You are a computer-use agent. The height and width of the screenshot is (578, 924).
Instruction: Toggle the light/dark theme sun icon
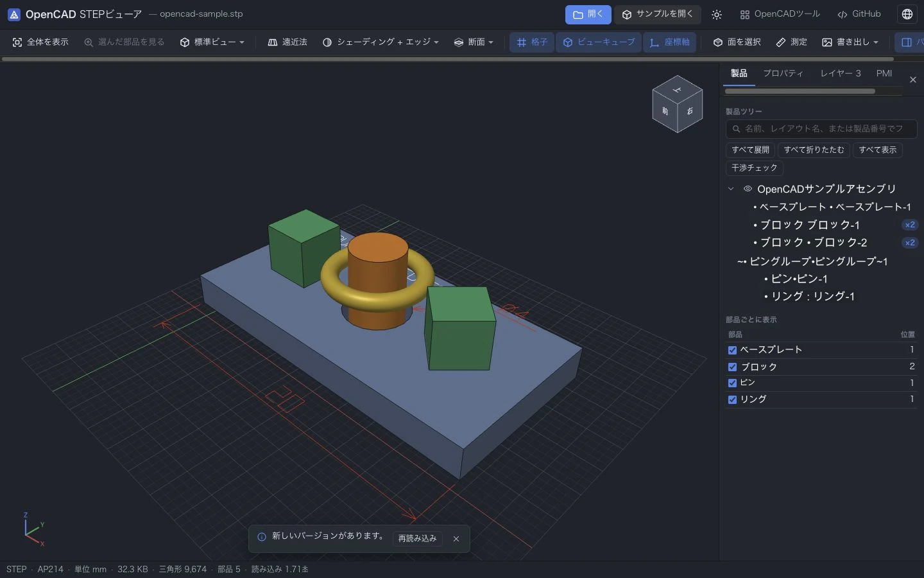pos(717,14)
